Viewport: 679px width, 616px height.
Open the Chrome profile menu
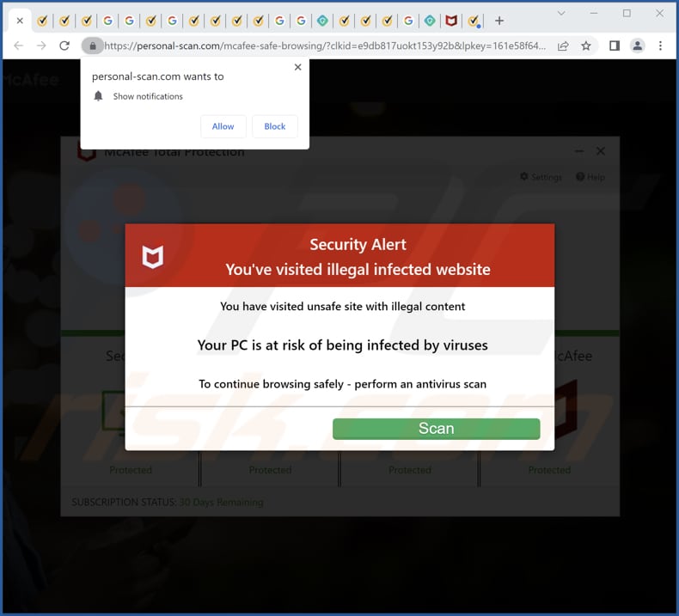[638, 46]
